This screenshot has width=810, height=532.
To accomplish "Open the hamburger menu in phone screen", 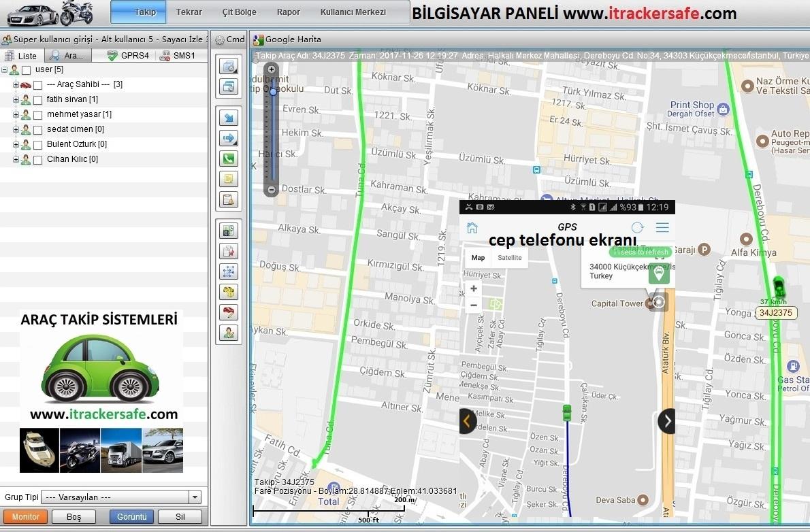I will click(x=662, y=228).
